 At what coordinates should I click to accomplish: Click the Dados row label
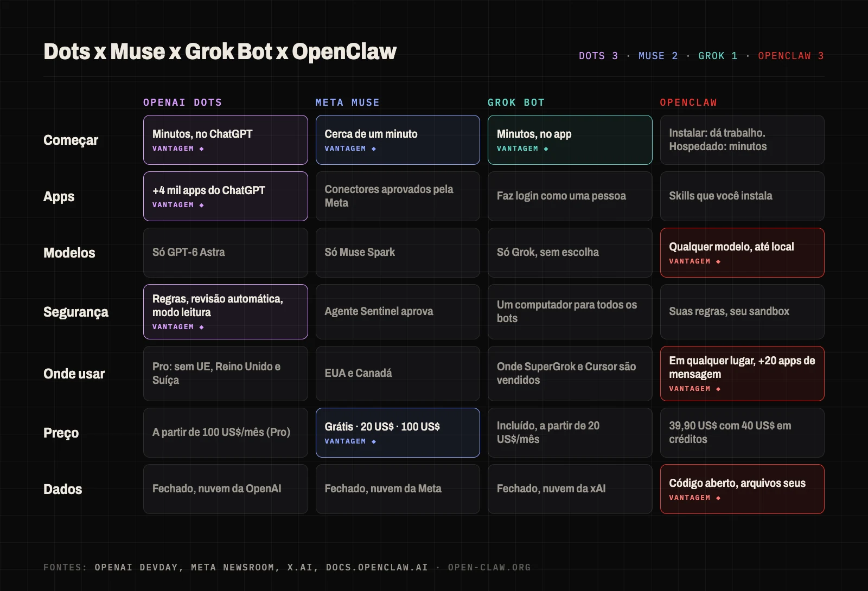pyautogui.click(x=62, y=489)
